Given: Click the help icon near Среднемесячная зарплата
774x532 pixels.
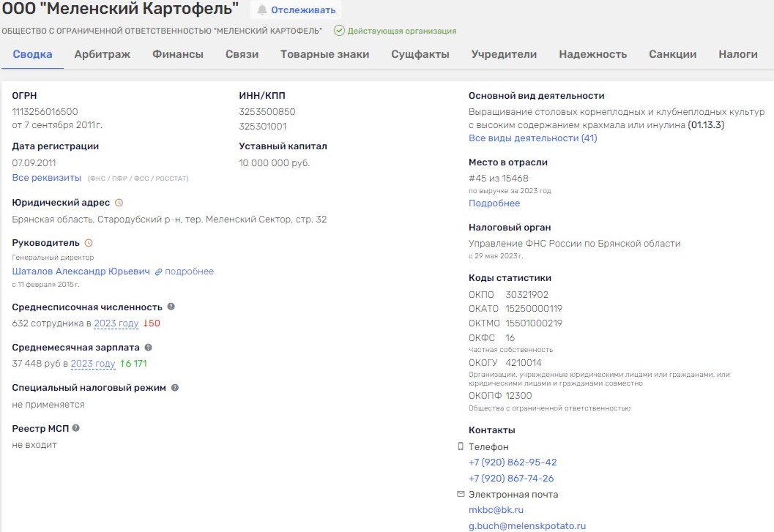Looking at the screenshot, I should coord(148,348).
